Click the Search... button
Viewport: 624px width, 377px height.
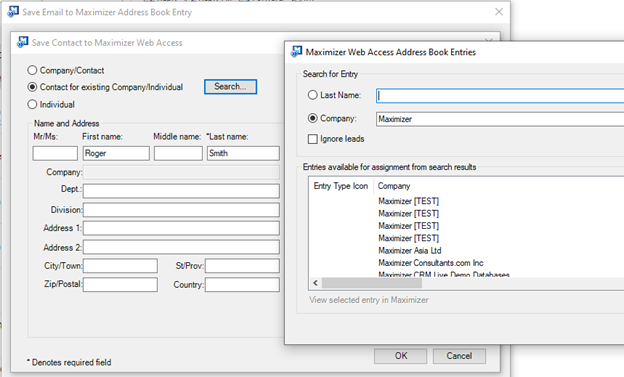click(230, 86)
